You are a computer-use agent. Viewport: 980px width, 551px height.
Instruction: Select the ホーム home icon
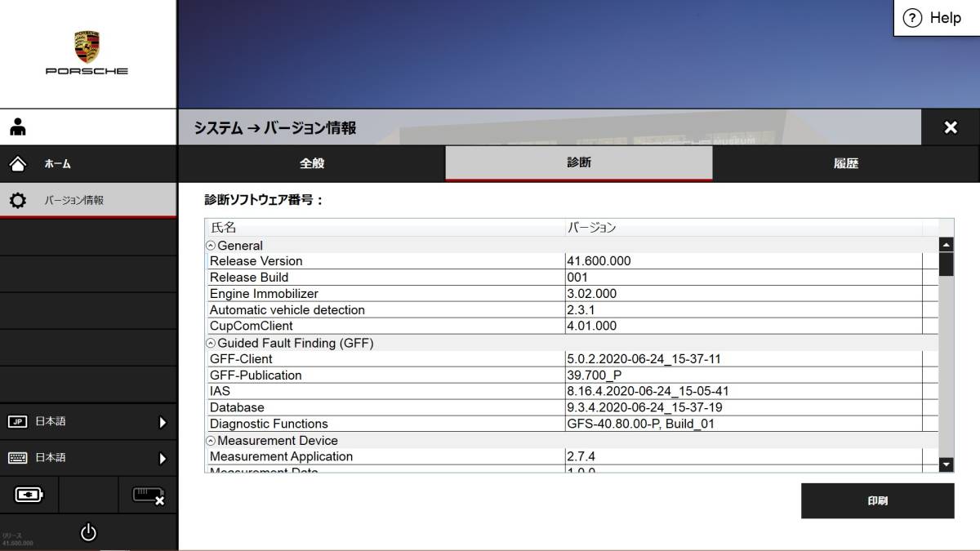[18, 163]
